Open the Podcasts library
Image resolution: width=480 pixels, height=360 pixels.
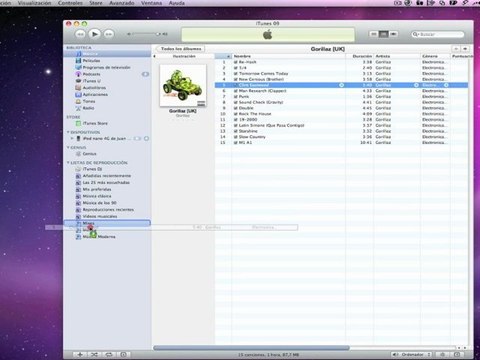91,74
